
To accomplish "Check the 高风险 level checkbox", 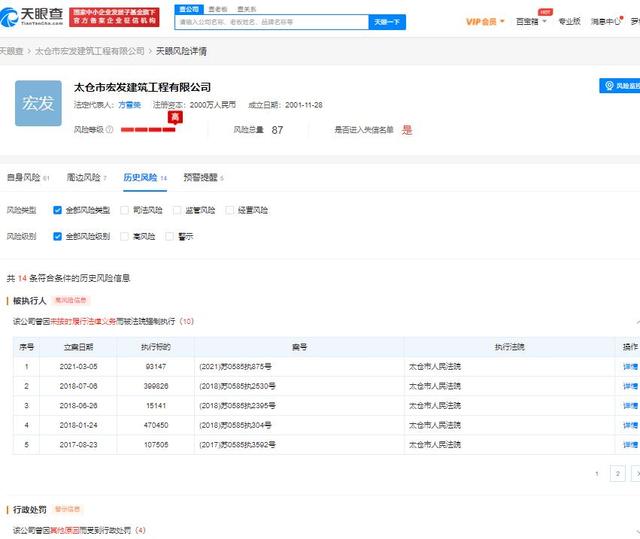I will tap(124, 236).
